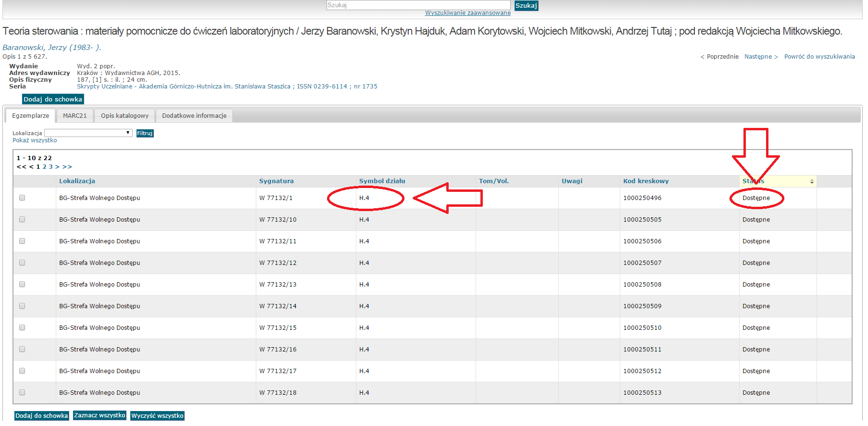
Task: Click location text in row W 77132/17
Action: (x=100, y=371)
